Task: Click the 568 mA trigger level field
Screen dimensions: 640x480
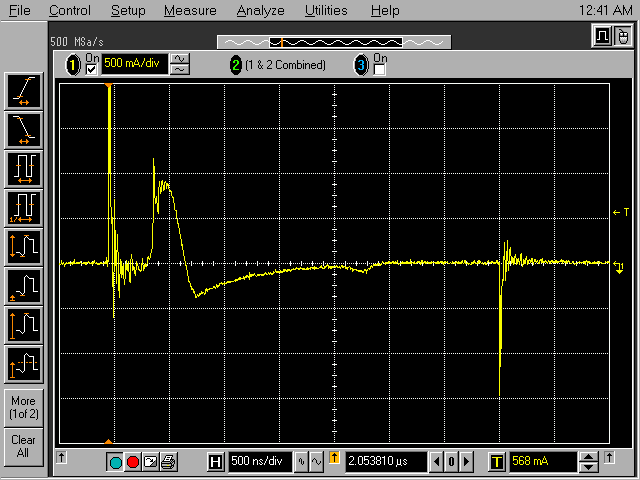Action: tap(543, 462)
